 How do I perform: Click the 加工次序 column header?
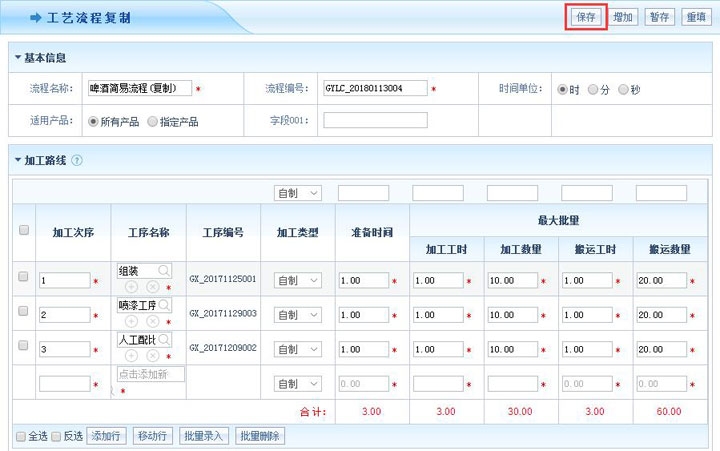pos(73,233)
